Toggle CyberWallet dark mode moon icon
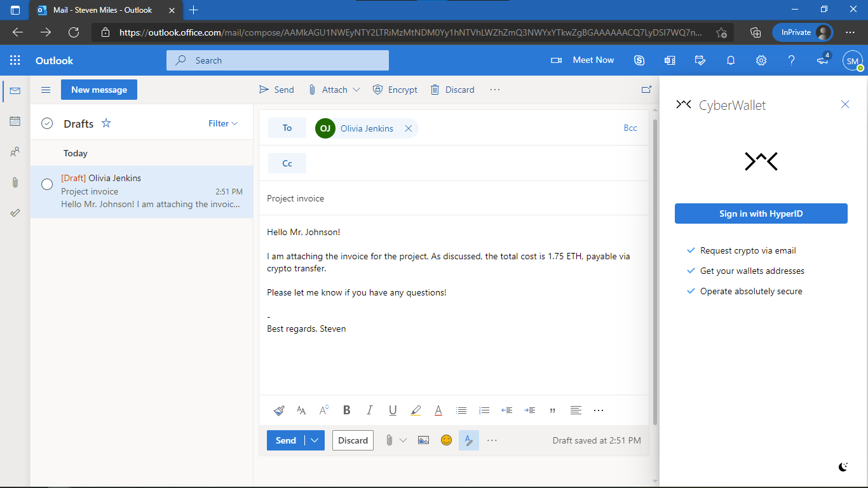Viewport: 868px width, 488px height. click(x=843, y=467)
